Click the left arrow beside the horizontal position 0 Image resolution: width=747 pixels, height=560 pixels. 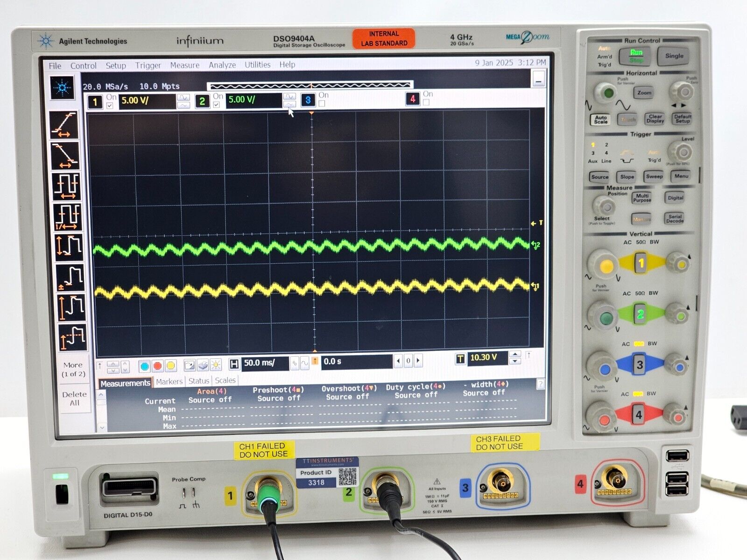click(398, 360)
